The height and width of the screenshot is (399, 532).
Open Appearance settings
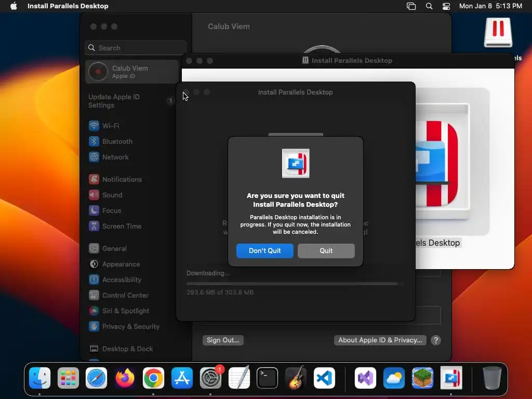(x=114, y=264)
